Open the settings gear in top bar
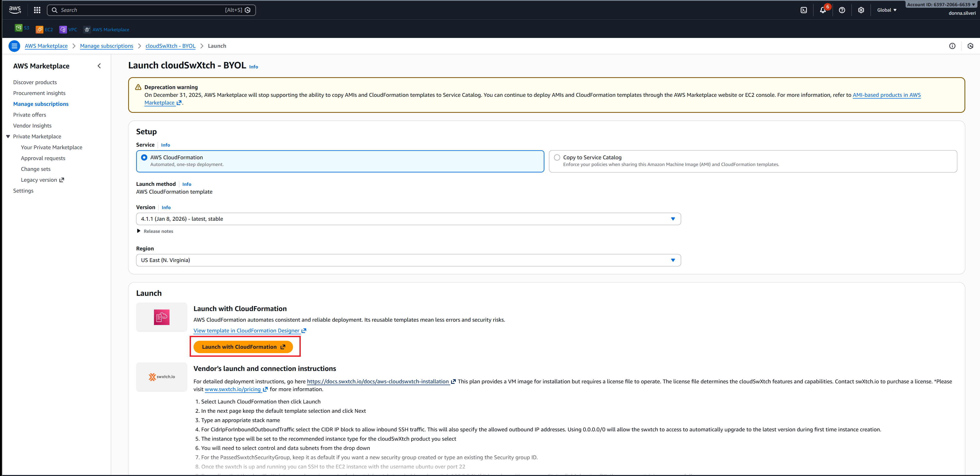Viewport: 980px width, 476px height. 861,10
